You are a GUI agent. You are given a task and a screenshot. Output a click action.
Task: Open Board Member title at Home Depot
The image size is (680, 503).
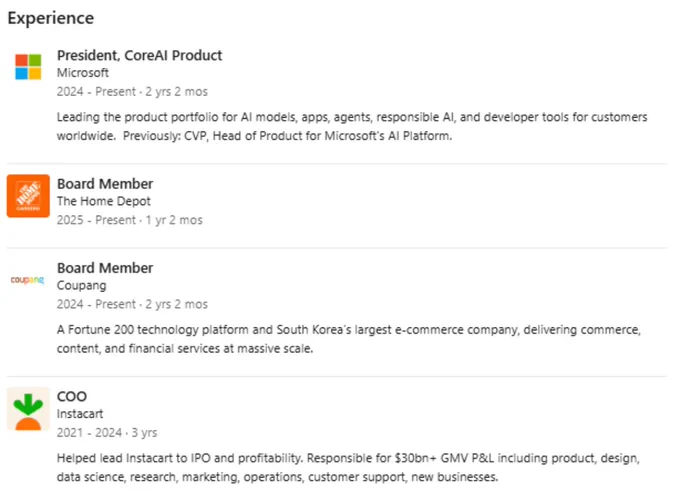(x=105, y=184)
